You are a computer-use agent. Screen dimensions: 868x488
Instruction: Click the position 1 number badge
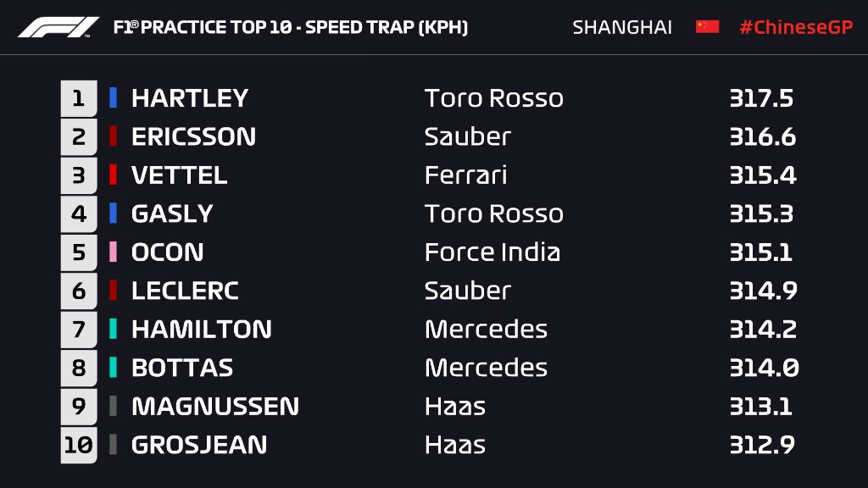click(79, 98)
